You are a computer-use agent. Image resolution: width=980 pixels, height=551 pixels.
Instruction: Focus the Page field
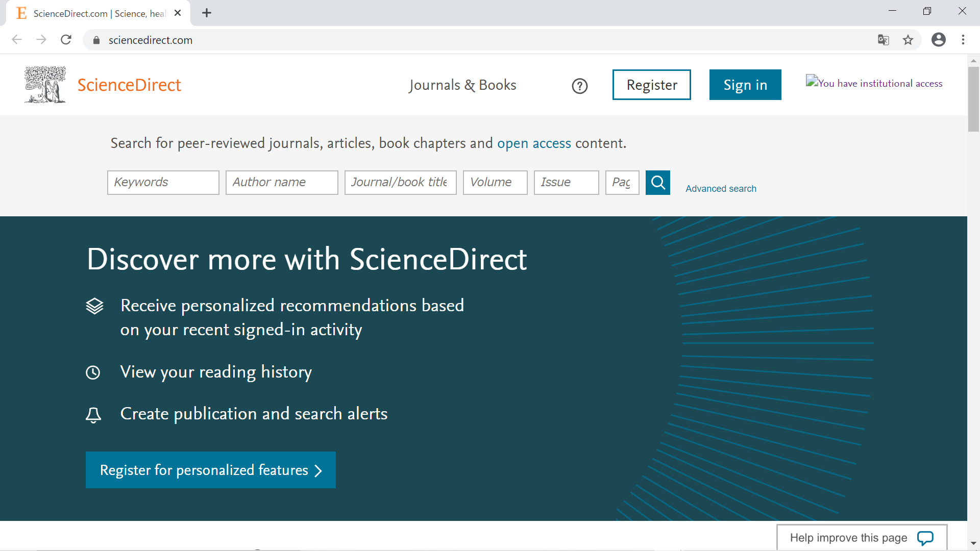point(622,183)
